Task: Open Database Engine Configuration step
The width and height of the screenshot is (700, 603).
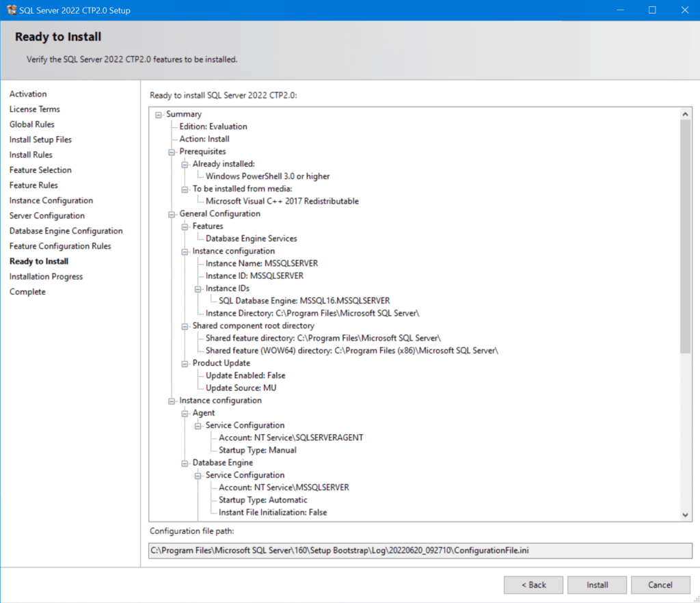Action: click(x=66, y=231)
